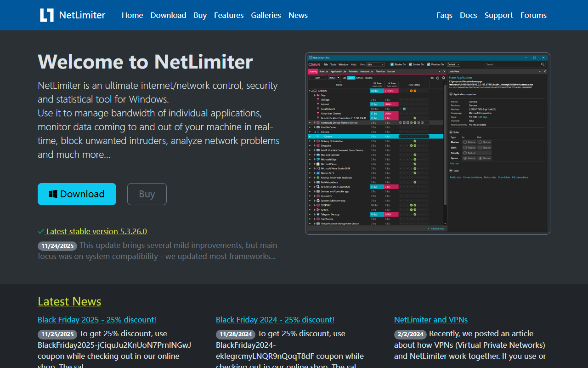Click the 2/2/2024 date badge

click(x=411, y=334)
